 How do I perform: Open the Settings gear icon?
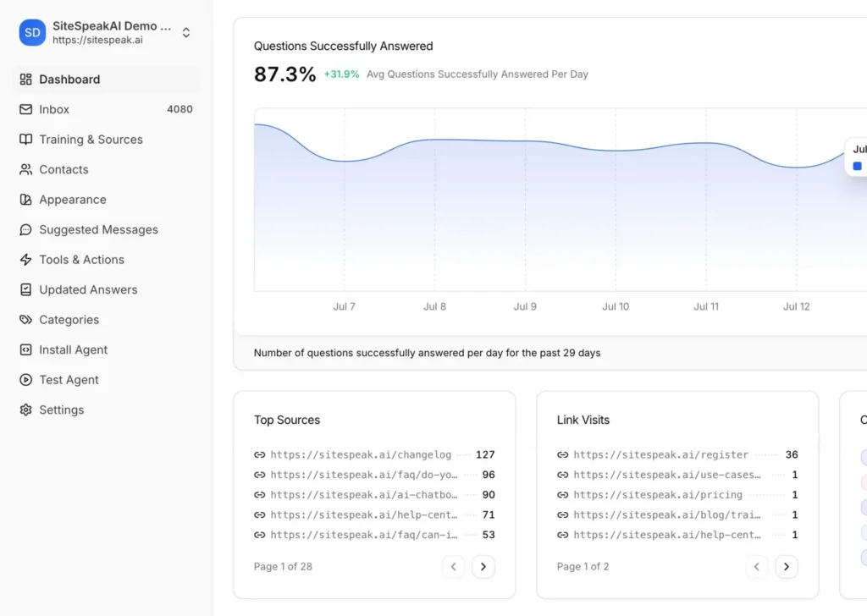coord(25,410)
